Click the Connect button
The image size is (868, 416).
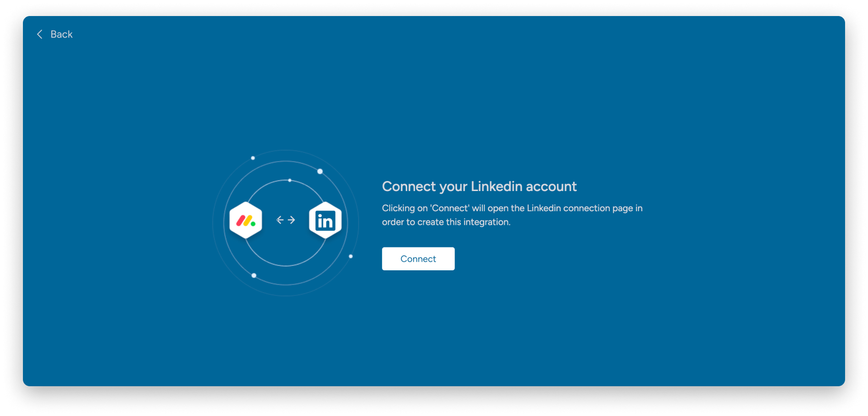(x=418, y=259)
